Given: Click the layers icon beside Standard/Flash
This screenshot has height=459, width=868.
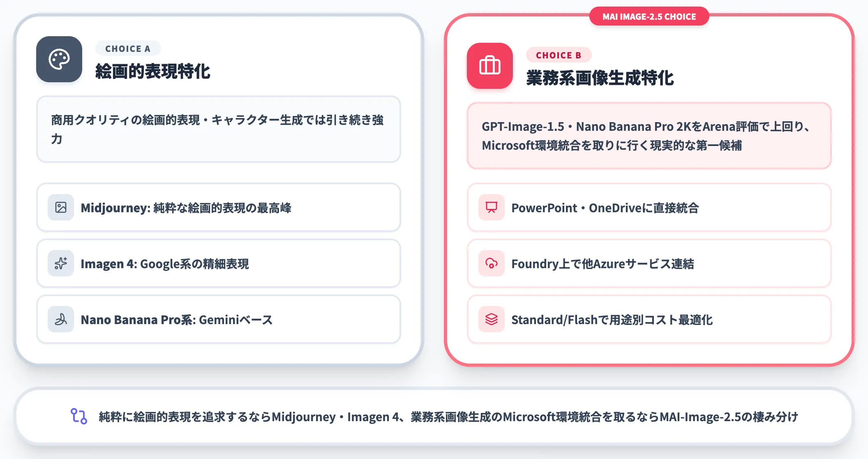Looking at the screenshot, I should (x=492, y=319).
